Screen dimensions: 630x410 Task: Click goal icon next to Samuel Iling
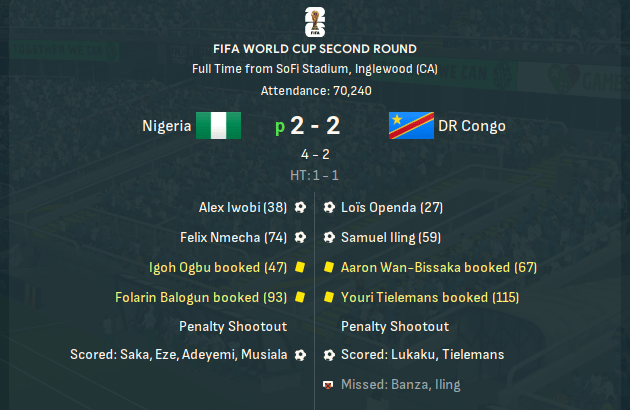(x=329, y=237)
